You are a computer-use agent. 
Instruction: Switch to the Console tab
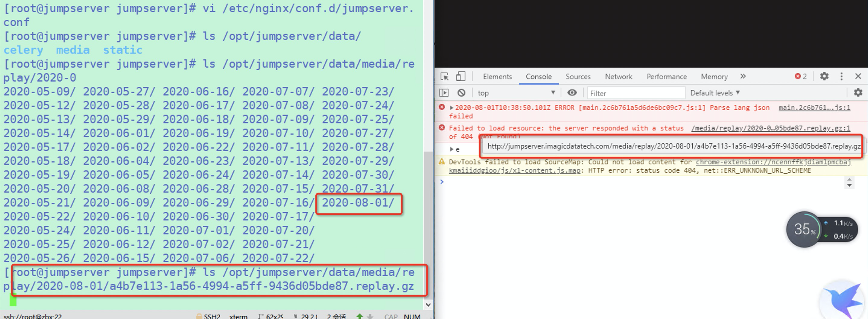click(x=538, y=76)
